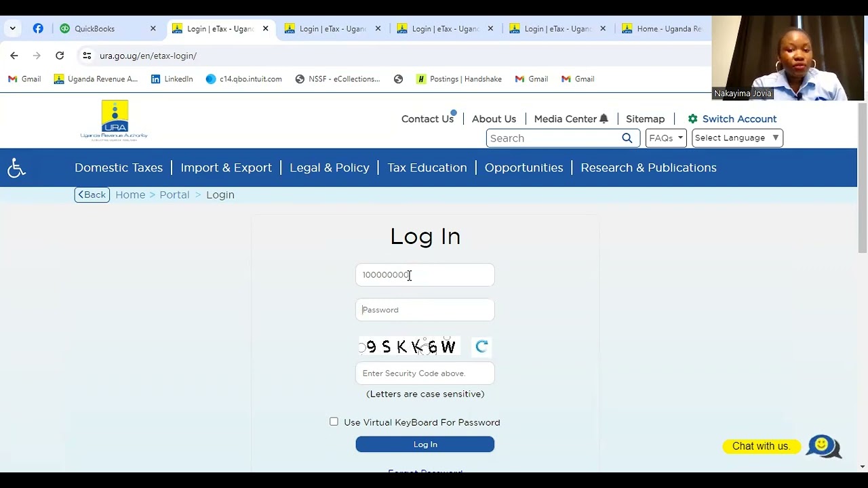This screenshot has width=868, height=488.
Task: Click the Switch Account gear link
Action: tap(732, 119)
